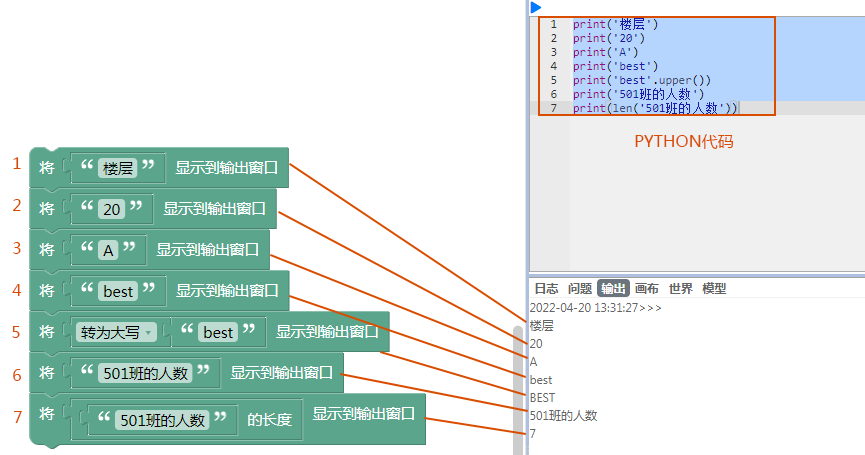Image resolution: width=865 pixels, height=455 pixels.
Task: Click the 20 text field in the second block
Action: 112,209
